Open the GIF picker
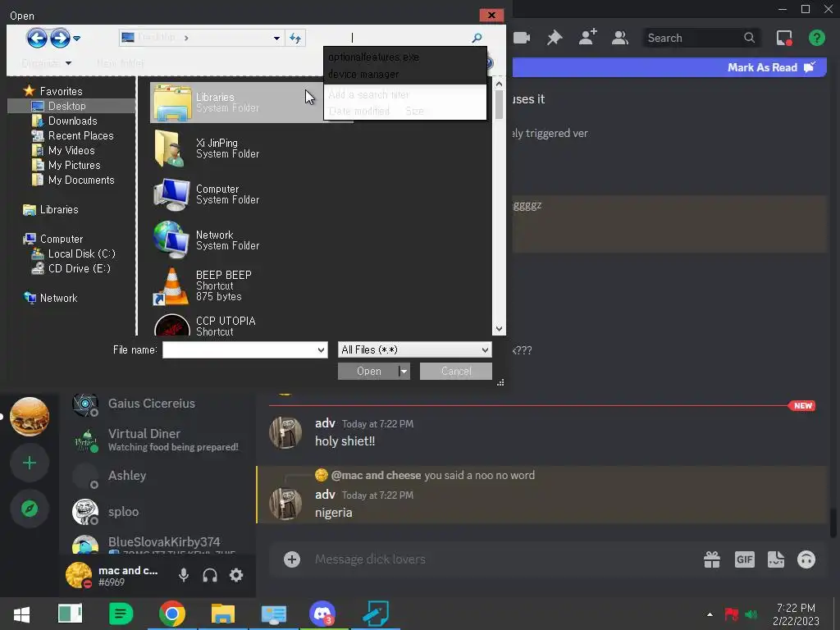Viewport: 840px width, 630px height. pos(744,559)
